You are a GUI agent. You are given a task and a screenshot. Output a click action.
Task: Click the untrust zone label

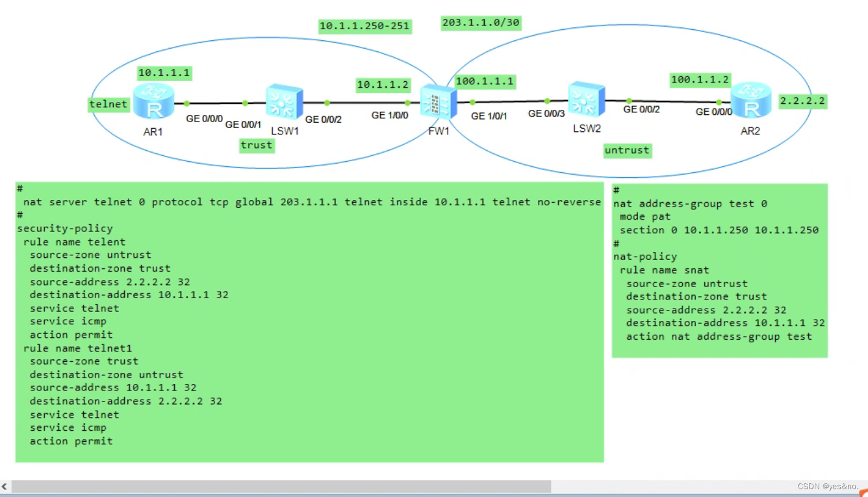click(627, 150)
